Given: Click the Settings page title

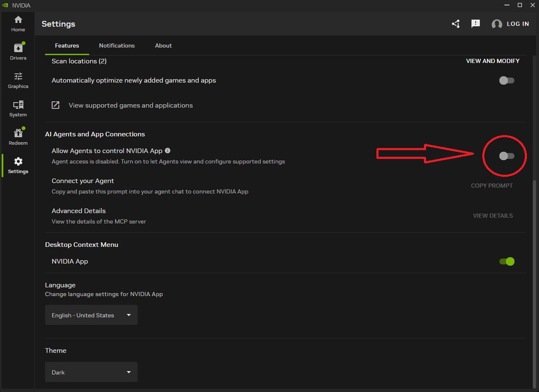Looking at the screenshot, I should (58, 24).
